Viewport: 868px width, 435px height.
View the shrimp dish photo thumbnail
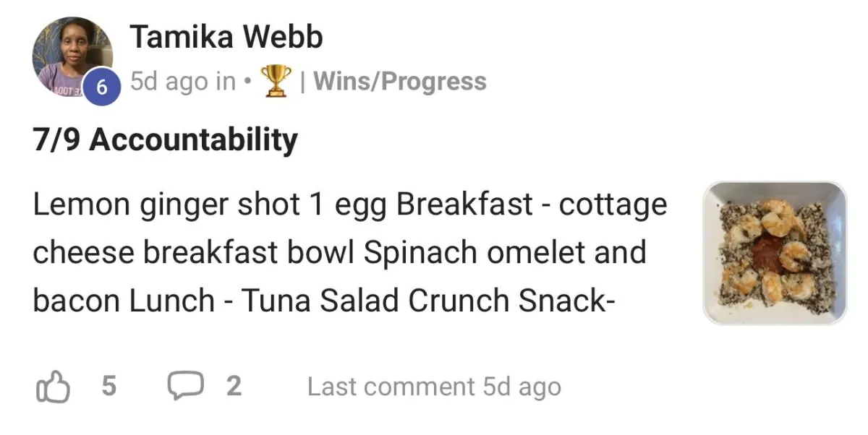pos(775,252)
